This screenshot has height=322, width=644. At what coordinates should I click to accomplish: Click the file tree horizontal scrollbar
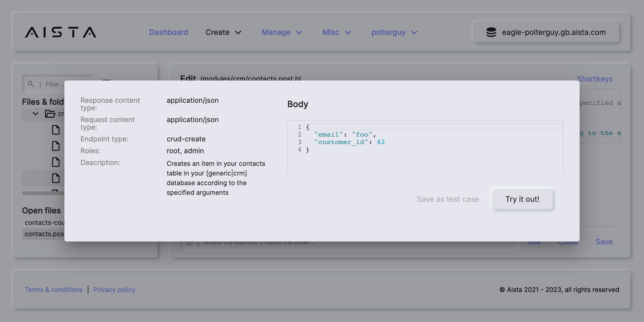click(x=43, y=193)
